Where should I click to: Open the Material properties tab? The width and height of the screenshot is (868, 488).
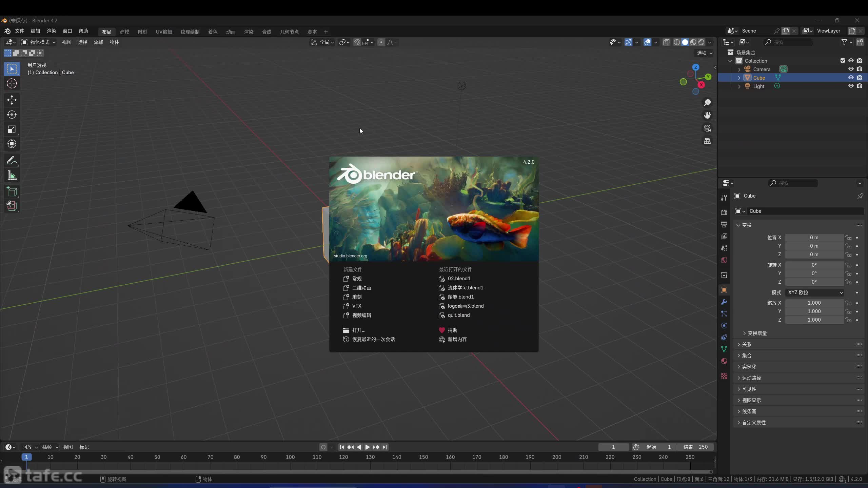coord(724,361)
